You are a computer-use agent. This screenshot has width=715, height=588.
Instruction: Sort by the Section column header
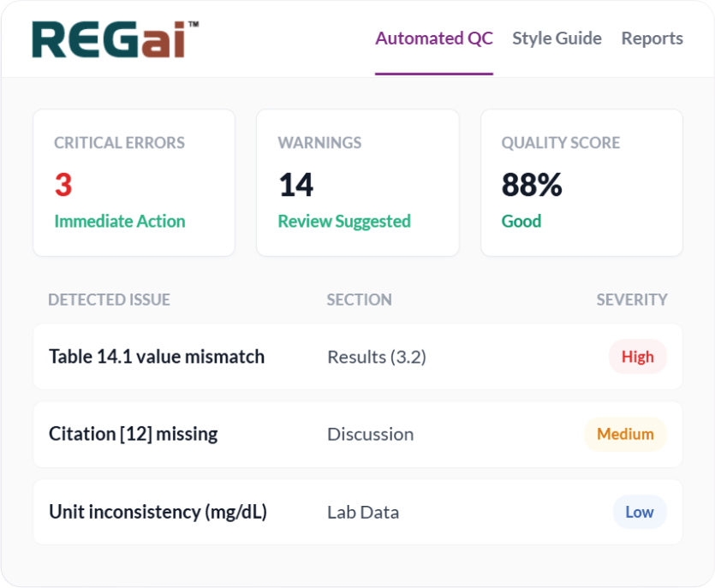(359, 300)
